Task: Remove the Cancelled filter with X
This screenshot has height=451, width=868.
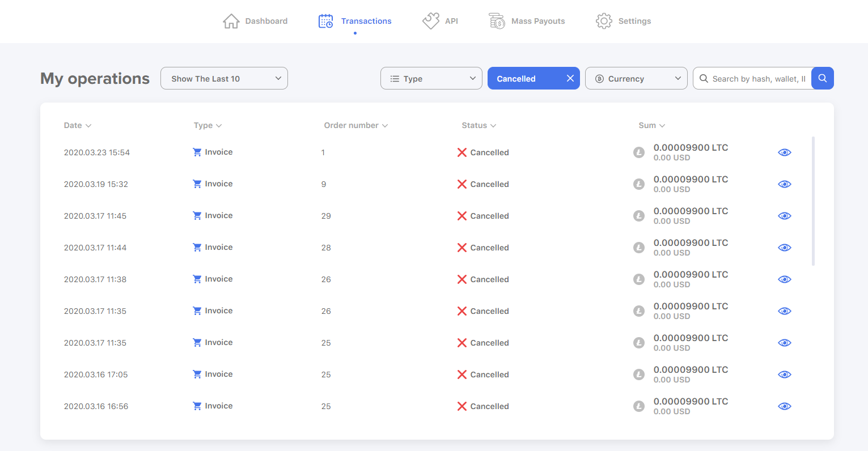Action: click(x=570, y=78)
